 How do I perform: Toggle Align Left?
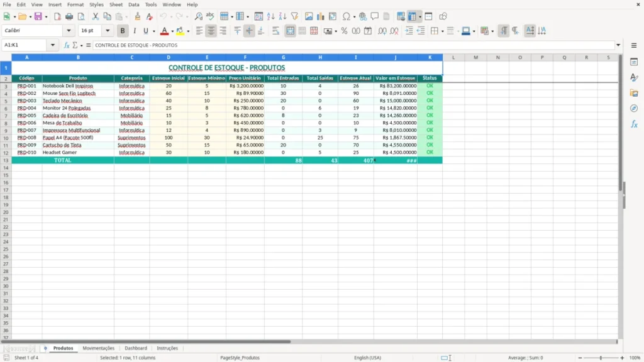[199, 31]
